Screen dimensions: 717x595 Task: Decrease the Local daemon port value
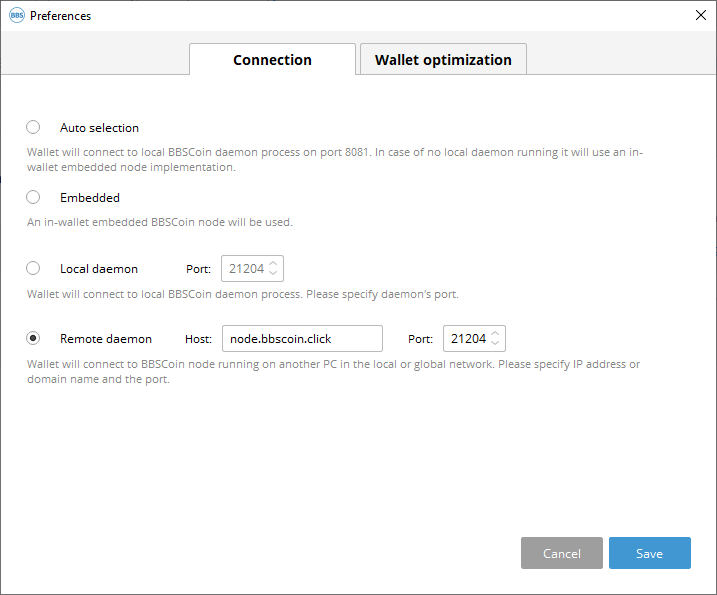click(x=273, y=273)
